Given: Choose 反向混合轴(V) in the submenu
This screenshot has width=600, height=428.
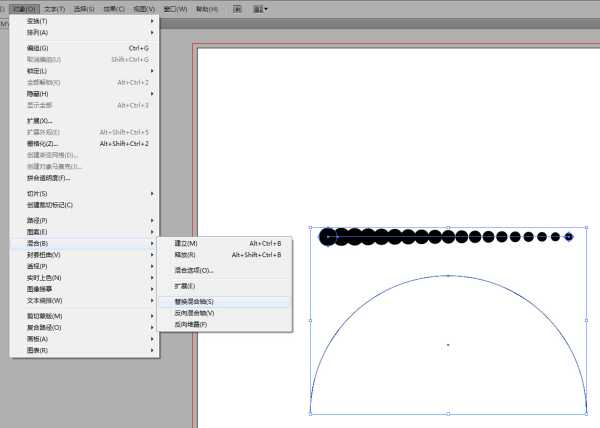Looking at the screenshot, I should 194,313.
